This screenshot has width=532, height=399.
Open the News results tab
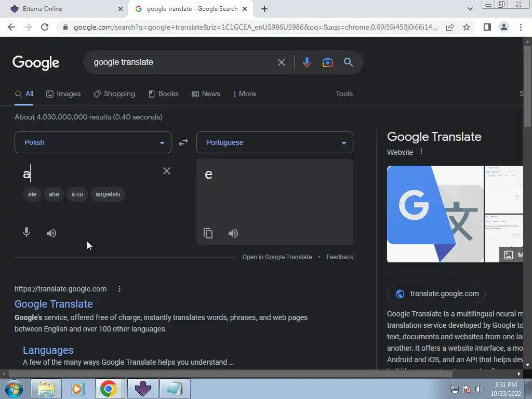click(206, 94)
